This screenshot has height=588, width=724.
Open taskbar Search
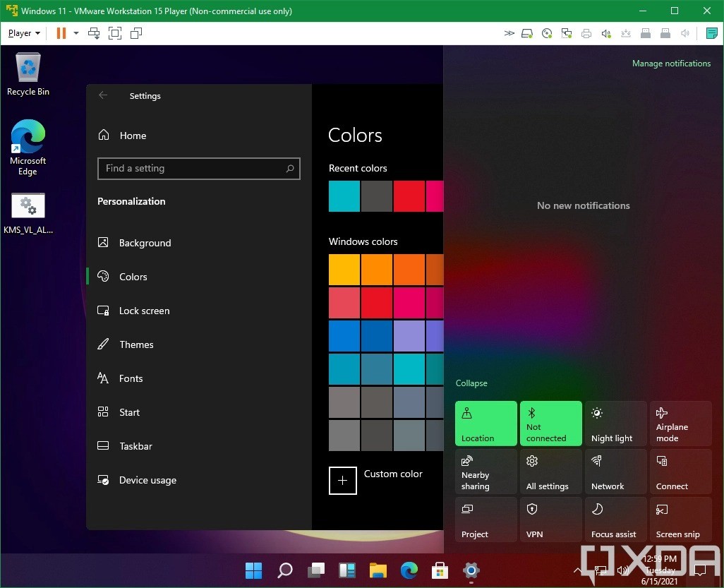click(285, 570)
